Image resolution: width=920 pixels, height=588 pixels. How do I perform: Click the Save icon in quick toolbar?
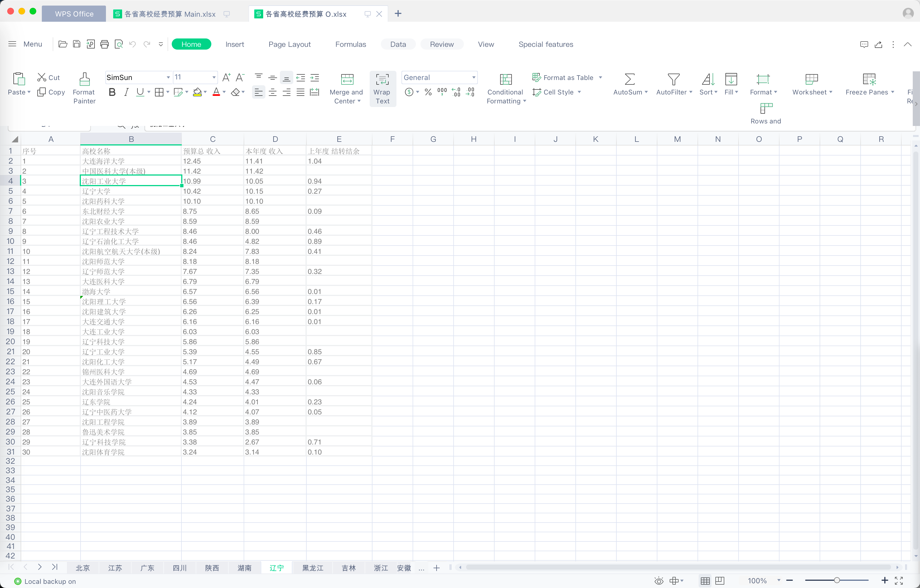pyautogui.click(x=76, y=44)
